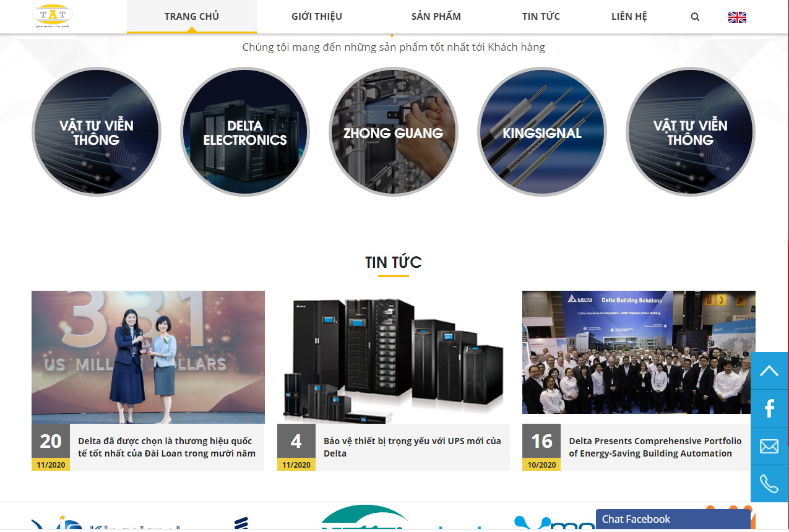Click the Delta UPS products news image
This screenshot has width=789, height=532.
tap(394, 357)
